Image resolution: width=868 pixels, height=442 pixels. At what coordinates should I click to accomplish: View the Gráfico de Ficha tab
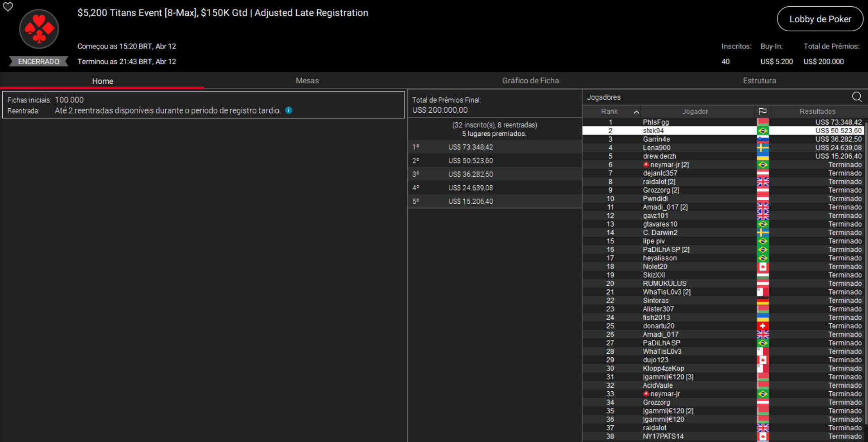point(530,81)
